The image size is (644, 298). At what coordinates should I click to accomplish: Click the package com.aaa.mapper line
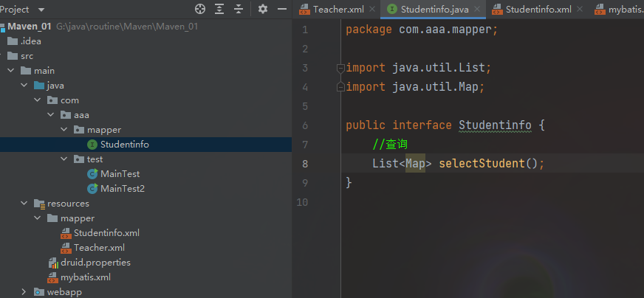click(x=422, y=30)
